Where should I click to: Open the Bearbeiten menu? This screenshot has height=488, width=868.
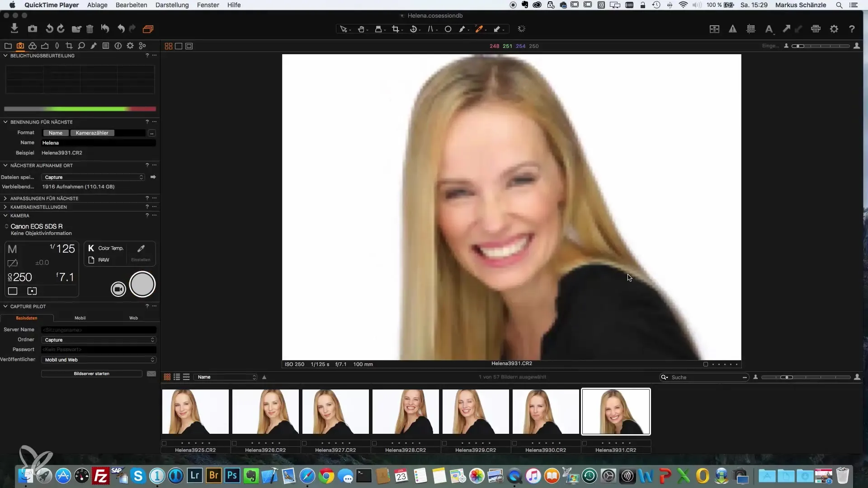tap(131, 5)
